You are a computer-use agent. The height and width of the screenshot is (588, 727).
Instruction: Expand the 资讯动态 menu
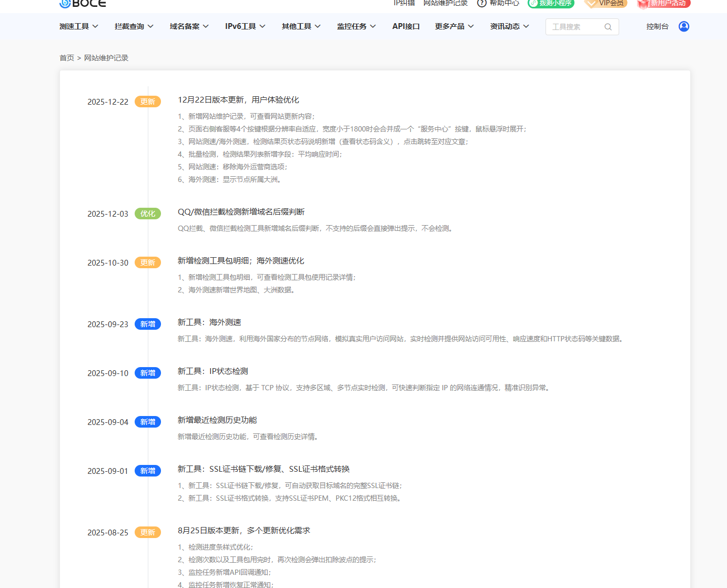click(x=509, y=26)
